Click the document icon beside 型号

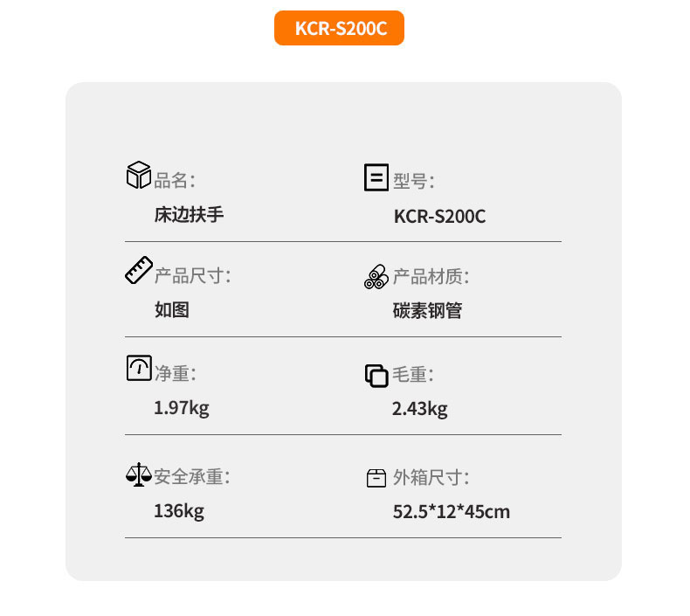pyautogui.click(x=376, y=177)
